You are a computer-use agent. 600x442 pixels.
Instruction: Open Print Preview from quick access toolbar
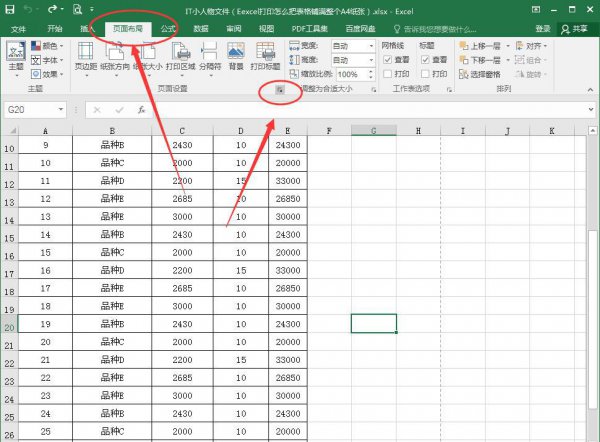click(x=77, y=9)
